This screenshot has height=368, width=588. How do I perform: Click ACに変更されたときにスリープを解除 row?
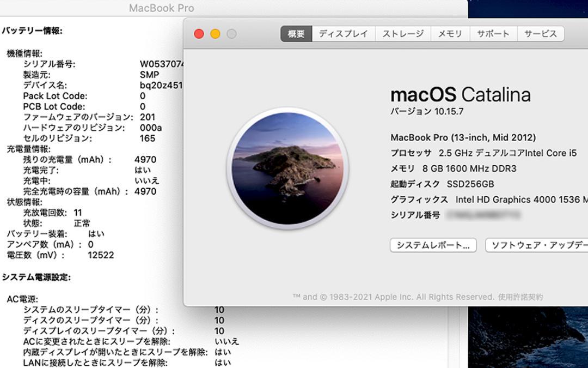(x=131, y=341)
